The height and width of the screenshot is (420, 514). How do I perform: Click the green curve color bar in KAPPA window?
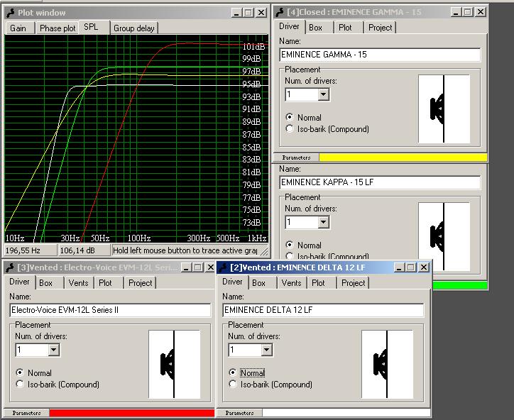click(460, 285)
